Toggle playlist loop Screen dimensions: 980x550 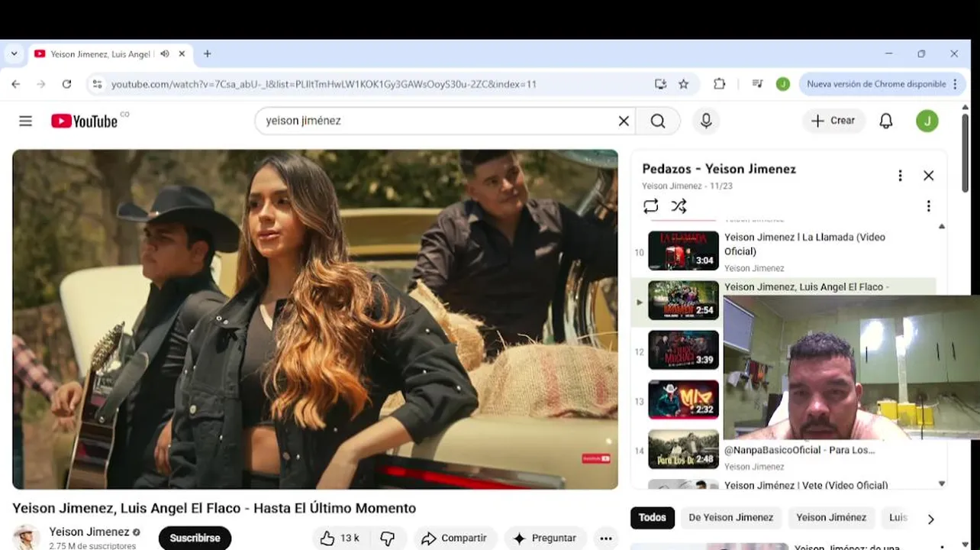click(x=650, y=206)
